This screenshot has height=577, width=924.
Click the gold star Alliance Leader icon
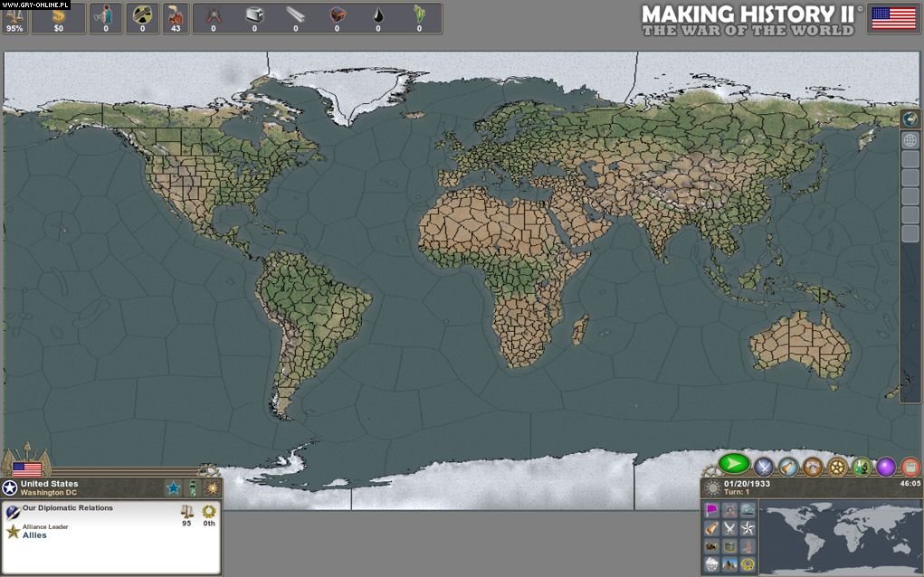coord(13,532)
